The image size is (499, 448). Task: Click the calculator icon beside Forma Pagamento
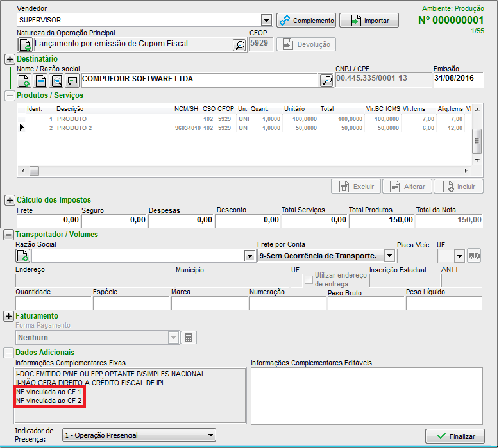[x=189, y=338]
